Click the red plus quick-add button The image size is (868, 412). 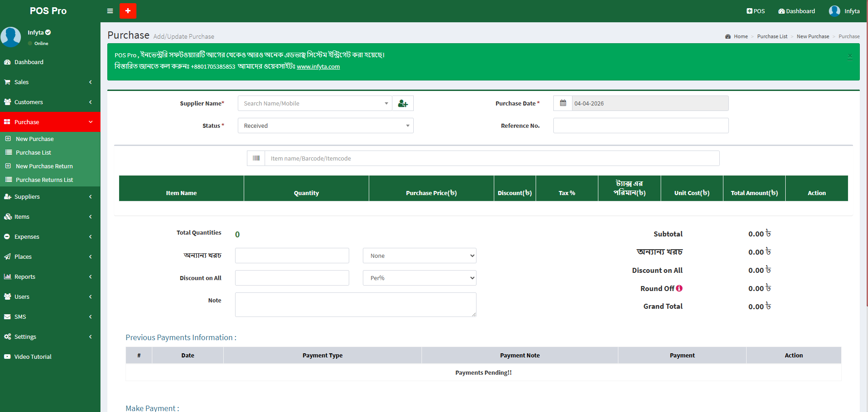click(x=128, y=11)
